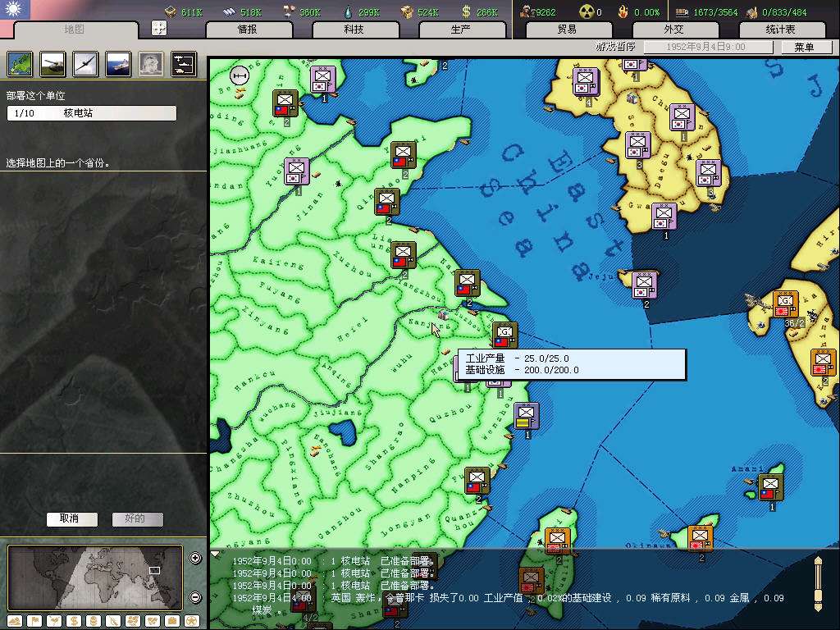Select the Korean unit counter on Jeju

pos(644,285)
